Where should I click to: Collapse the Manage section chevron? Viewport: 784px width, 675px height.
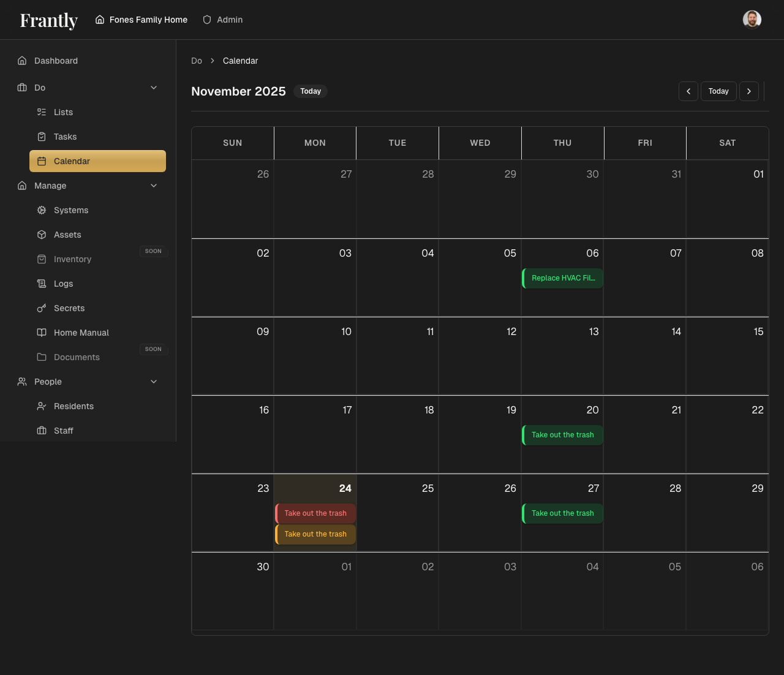coord(154,186)
